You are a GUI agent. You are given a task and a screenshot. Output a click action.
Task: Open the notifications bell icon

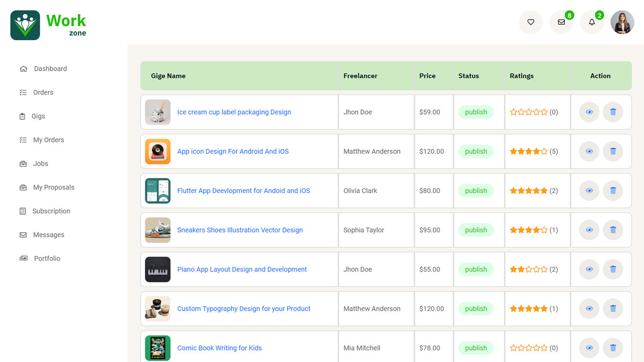(592, 22)
